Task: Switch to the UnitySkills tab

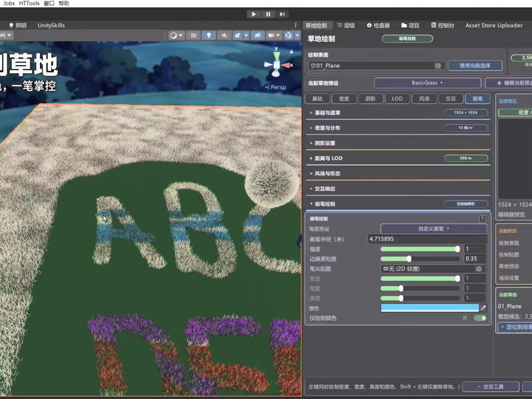Action: pos(51,25)
